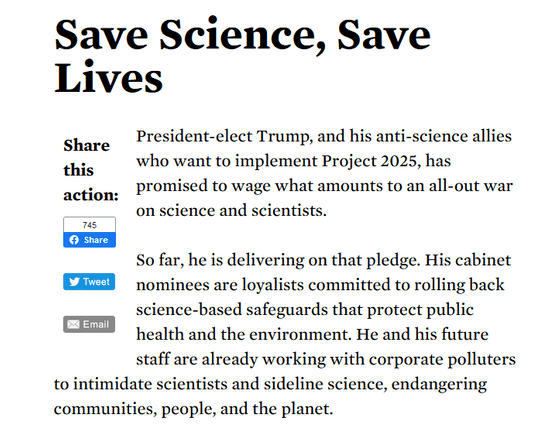Click the envelope icon in the Email button
This screenshot has height=440, width=560.
pyautogui.click(x=73, y=324)
